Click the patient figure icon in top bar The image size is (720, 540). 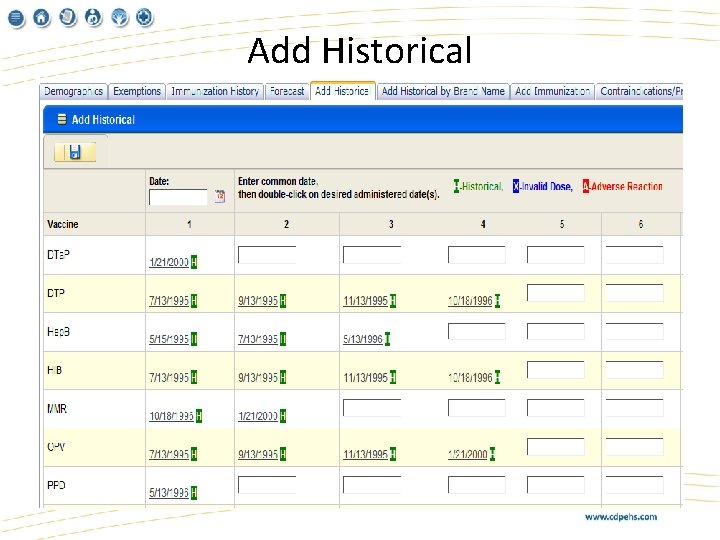point(94,17)
